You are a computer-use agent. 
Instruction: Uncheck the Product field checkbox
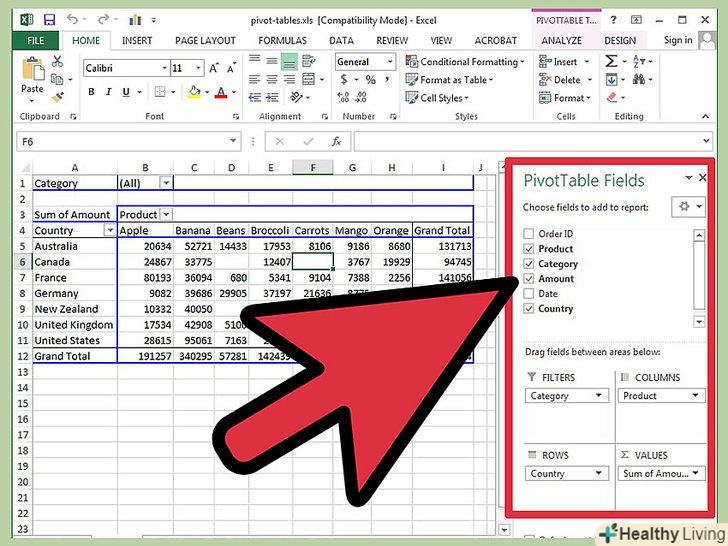coord(529,249)
